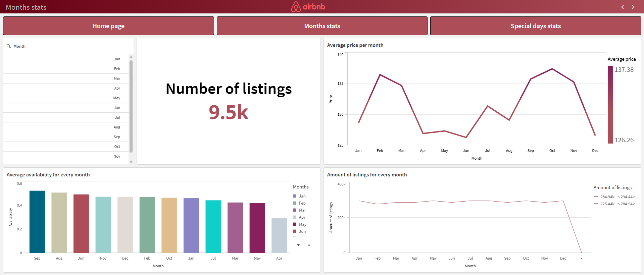Open Month filter search icon

click(x=9, y=46)
